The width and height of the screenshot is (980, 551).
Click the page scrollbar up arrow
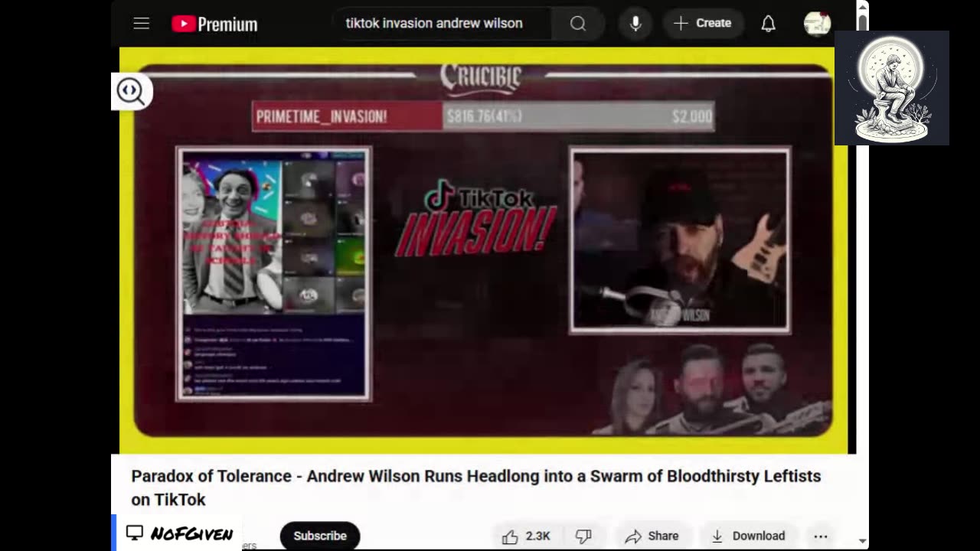[x=863, y=7]
